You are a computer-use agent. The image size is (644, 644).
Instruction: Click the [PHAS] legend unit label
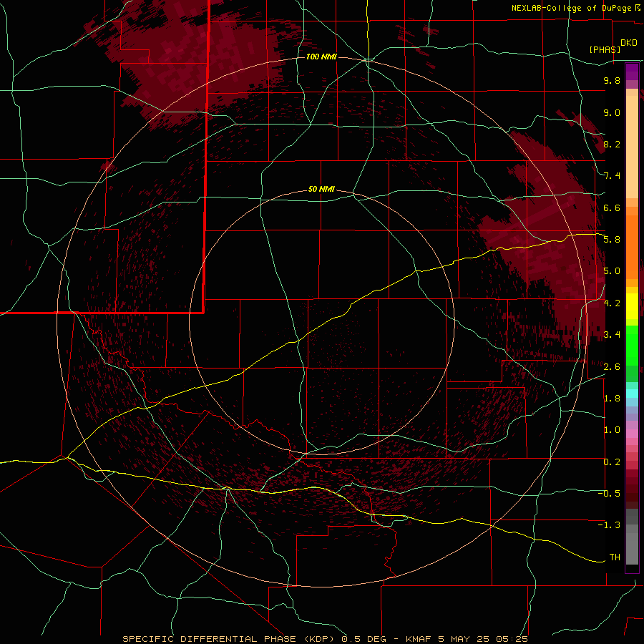point(605,49)
